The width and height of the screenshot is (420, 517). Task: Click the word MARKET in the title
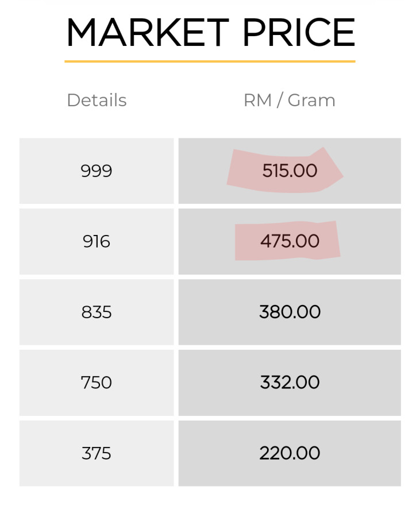(x=147, y=33)
